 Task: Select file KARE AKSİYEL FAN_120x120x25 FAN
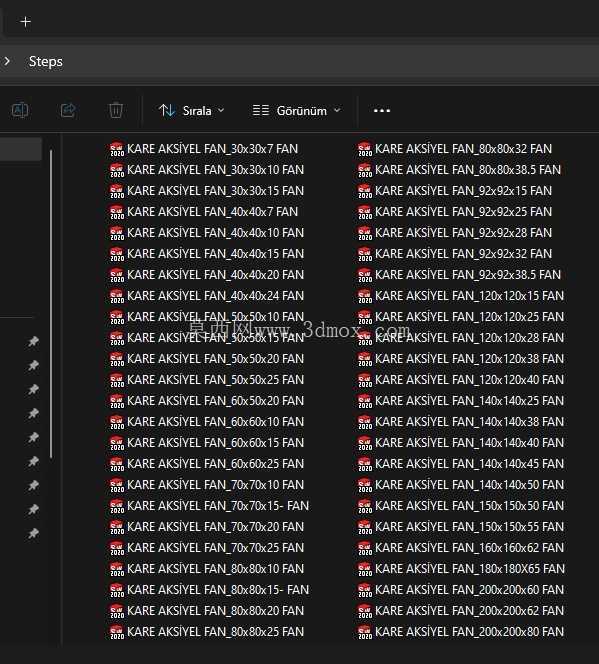(x=461, y=317)
